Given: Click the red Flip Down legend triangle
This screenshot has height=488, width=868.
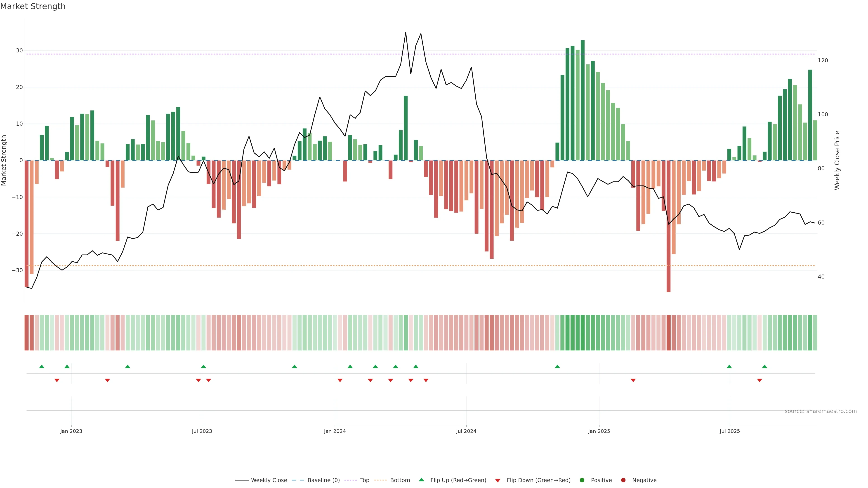Looking at the screenshot, I should tap(498, 481).
